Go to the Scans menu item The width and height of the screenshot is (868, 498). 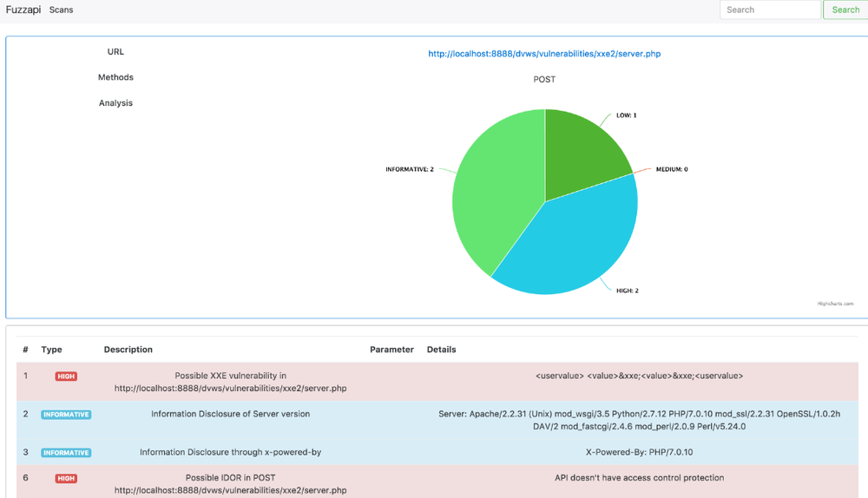click(61, 10)
